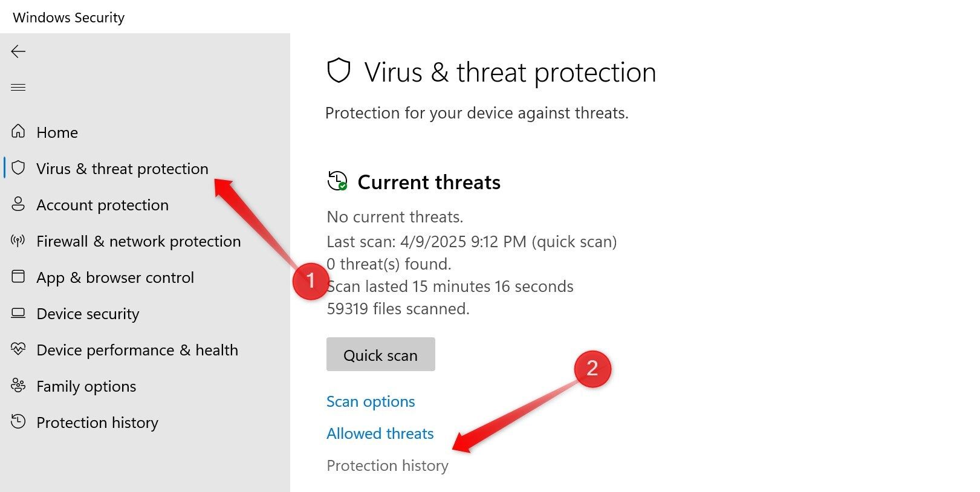Open the Scan options link
This screenshot has height=492, width=980.
click(371, 401)
